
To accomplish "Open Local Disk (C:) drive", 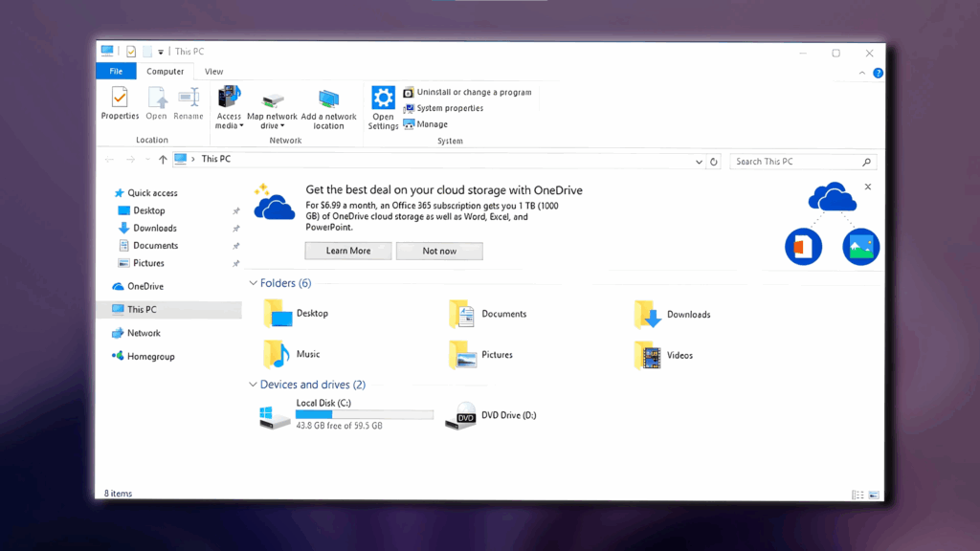I will click(x=276, y=416).
